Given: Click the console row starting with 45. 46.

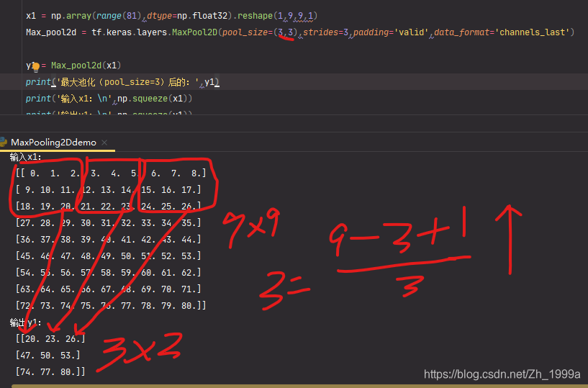Looking at the screenshot, I should tap(109, 256).
